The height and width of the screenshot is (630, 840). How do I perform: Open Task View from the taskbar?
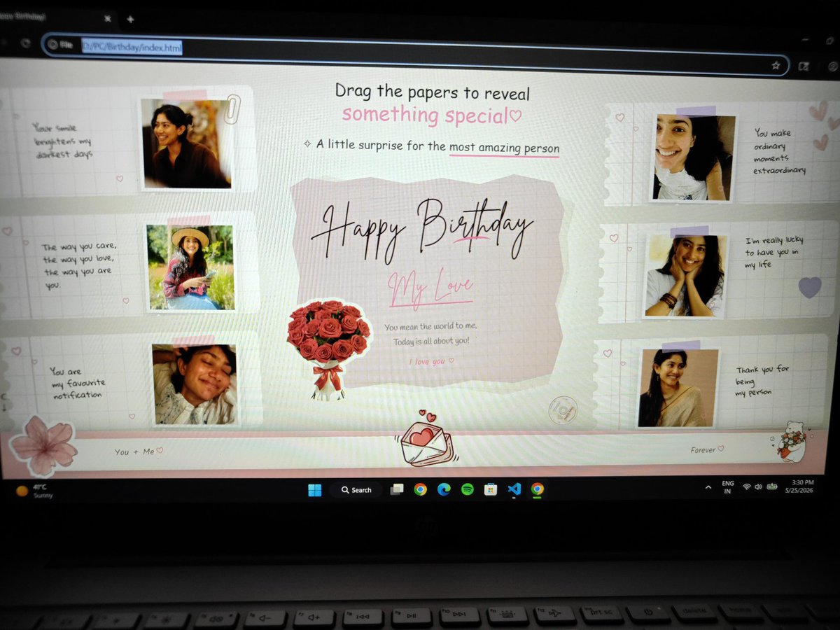(397, 490)
